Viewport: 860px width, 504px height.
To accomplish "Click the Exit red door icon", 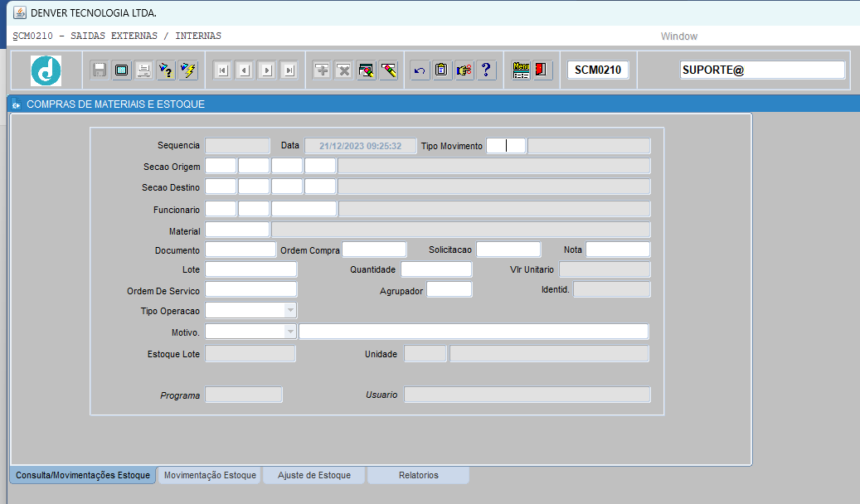I will pyautogui.click(x=542, y=70).
